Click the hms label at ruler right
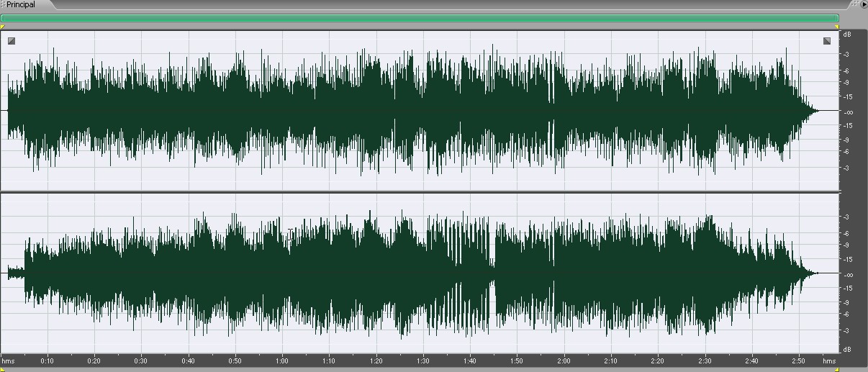 pos(829,360)
